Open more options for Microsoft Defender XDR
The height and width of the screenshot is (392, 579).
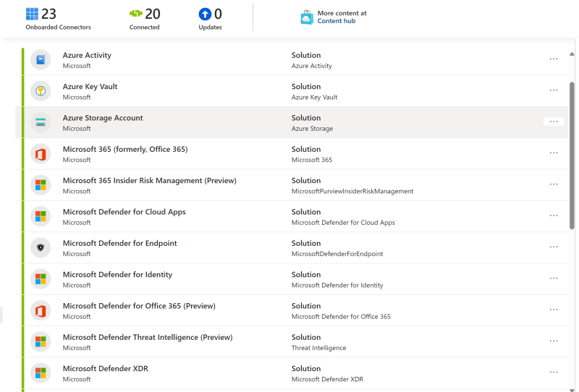coord(554,372)
